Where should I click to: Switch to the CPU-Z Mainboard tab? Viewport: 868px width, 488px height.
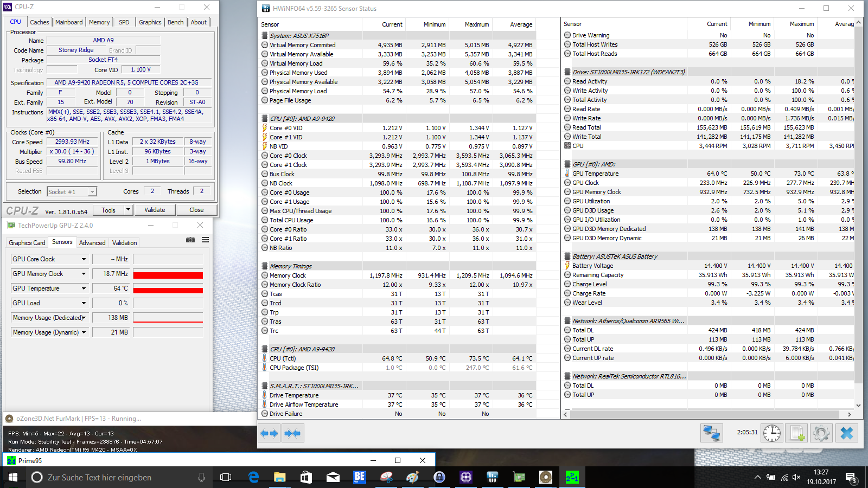(69, 22)
